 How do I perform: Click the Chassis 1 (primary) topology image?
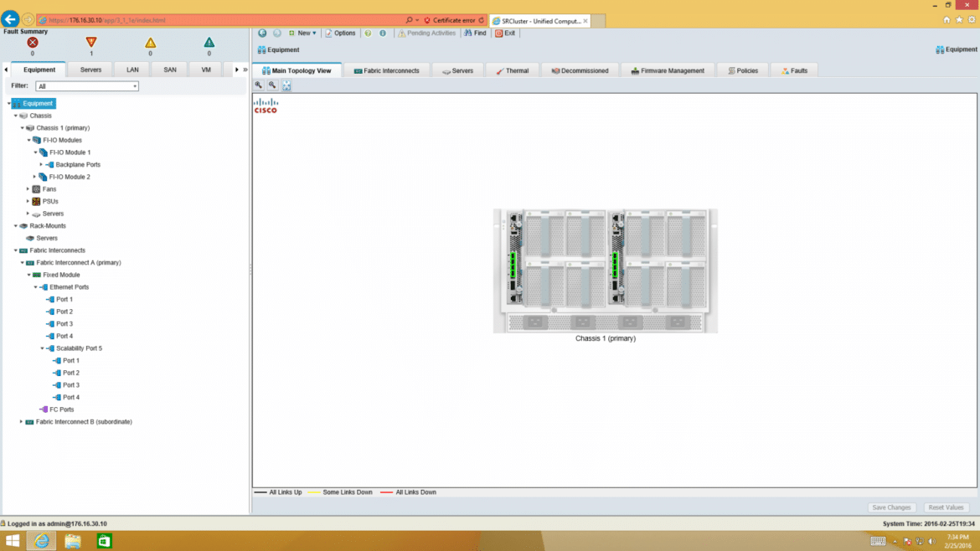click(605, 271)
